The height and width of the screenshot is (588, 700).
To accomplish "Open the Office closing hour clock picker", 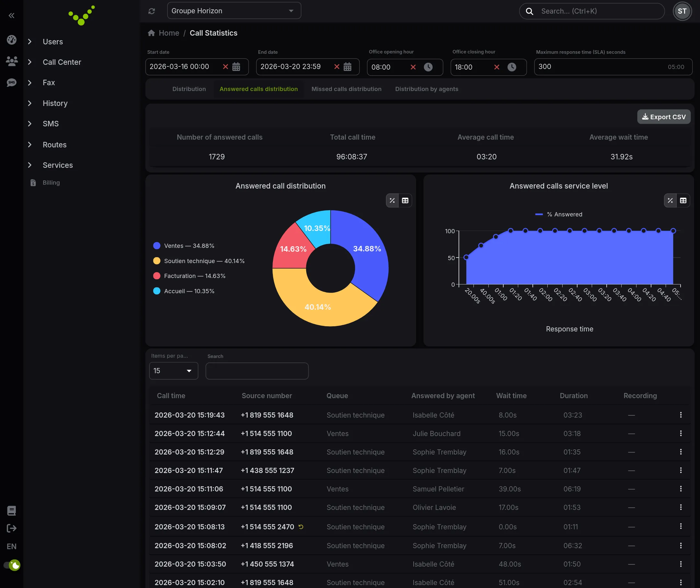I will point(512,67).
